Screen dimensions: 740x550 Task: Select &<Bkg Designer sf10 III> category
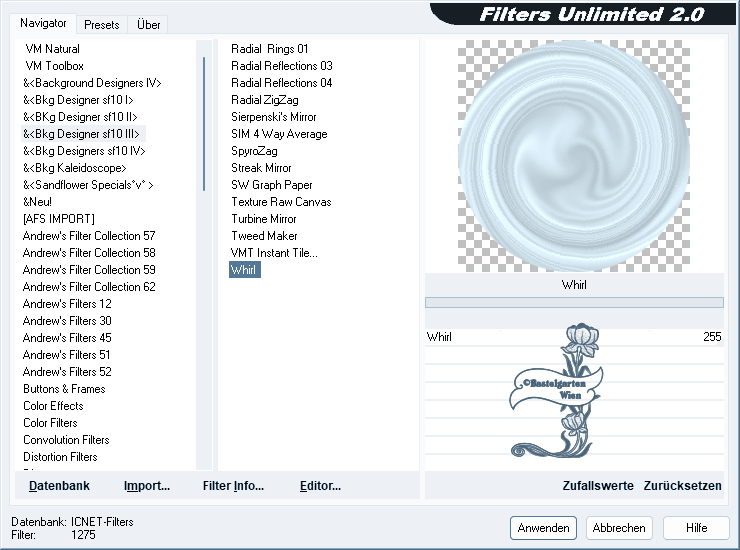pyautogui.click(x=81, y=134)
